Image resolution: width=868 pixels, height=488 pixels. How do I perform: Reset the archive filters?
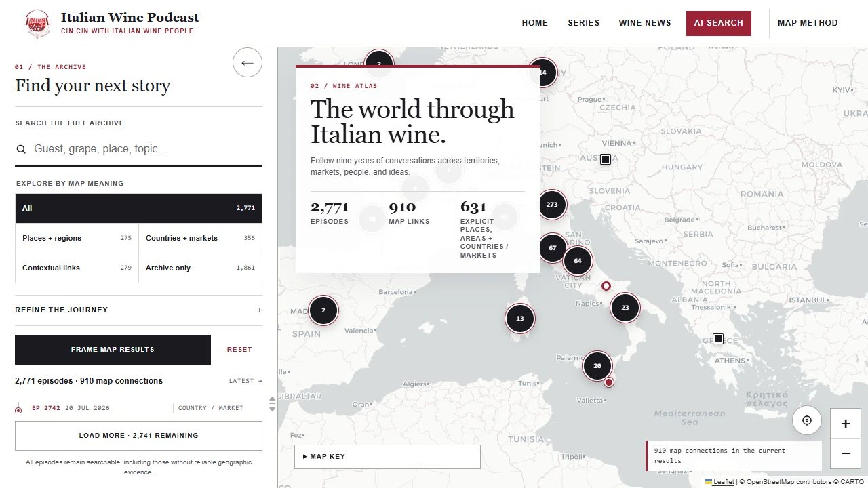[x=239, y=350]
